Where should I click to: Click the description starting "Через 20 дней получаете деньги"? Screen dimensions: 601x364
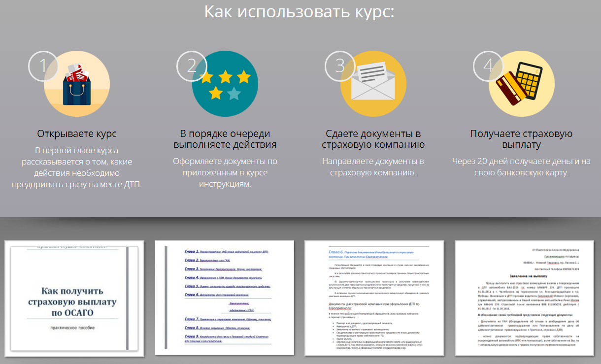522,167
